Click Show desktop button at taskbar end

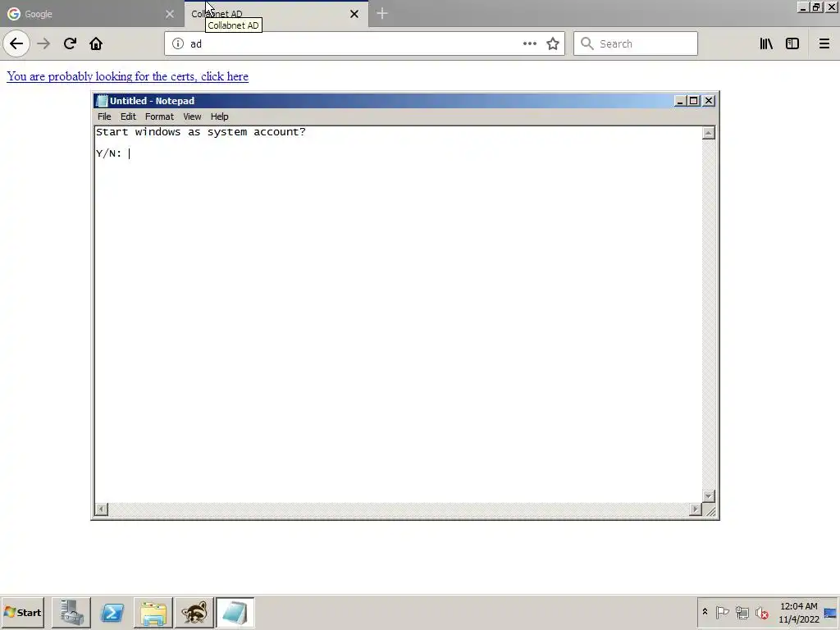click(831, 612)
